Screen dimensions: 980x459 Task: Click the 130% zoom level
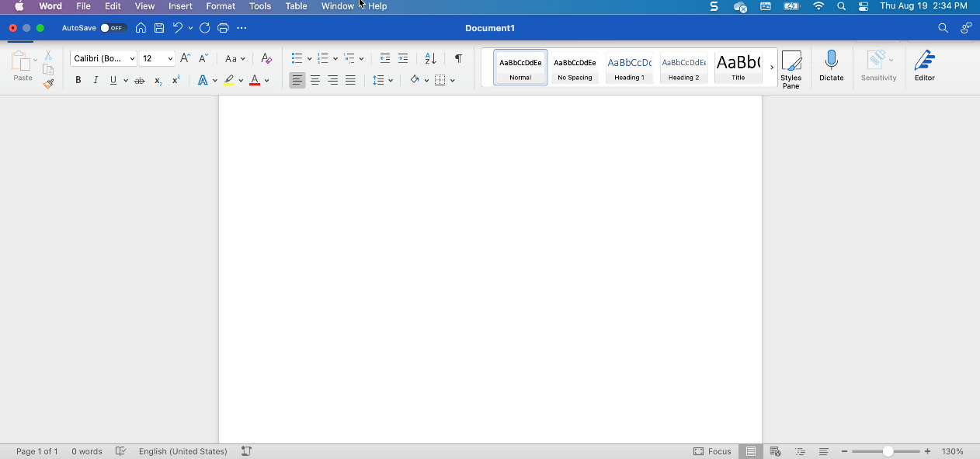[953, 451]
